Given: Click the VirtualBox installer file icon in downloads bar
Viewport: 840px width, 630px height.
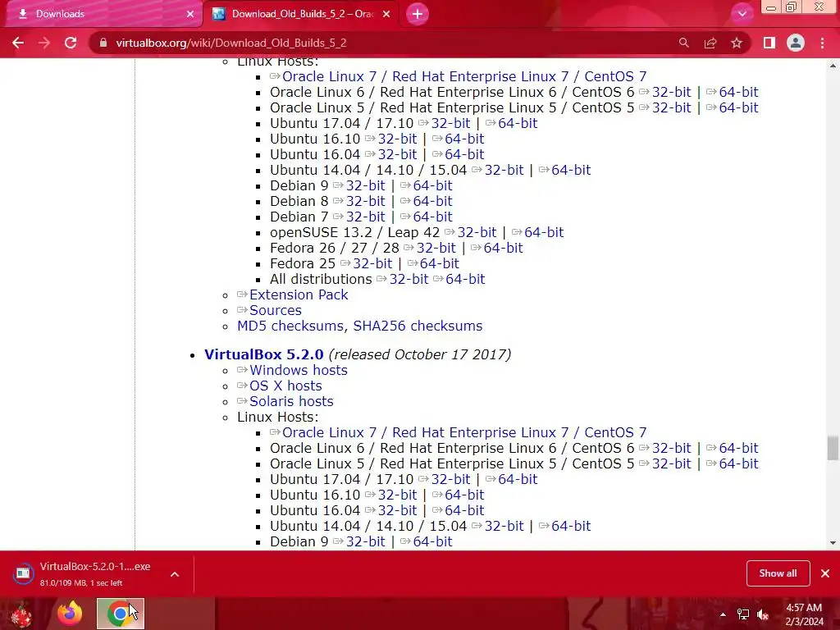Looking at the screenshot, I should [23, 573].
